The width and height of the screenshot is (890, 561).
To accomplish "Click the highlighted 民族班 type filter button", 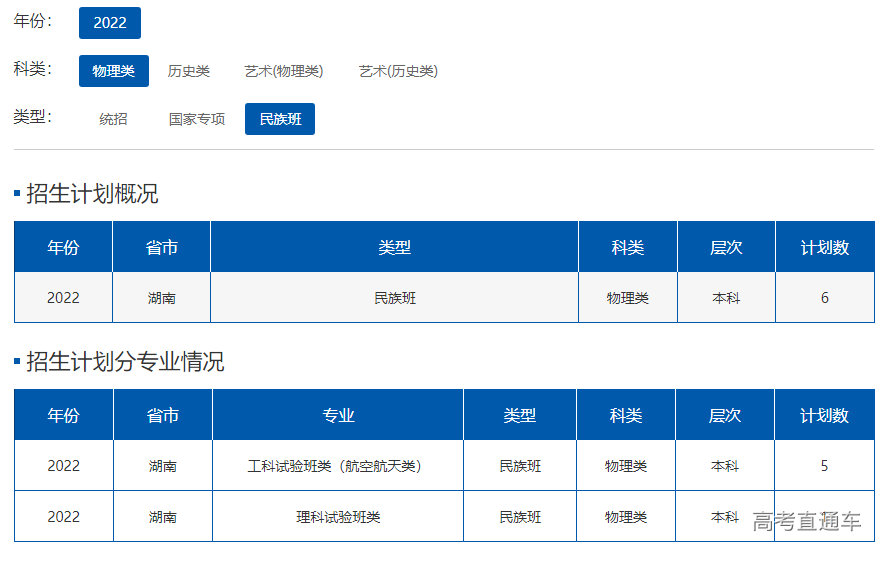I will (280, 119).
